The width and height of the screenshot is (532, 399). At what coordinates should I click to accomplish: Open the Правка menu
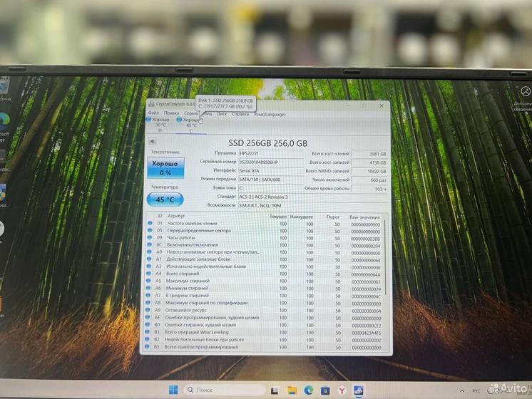171,113
